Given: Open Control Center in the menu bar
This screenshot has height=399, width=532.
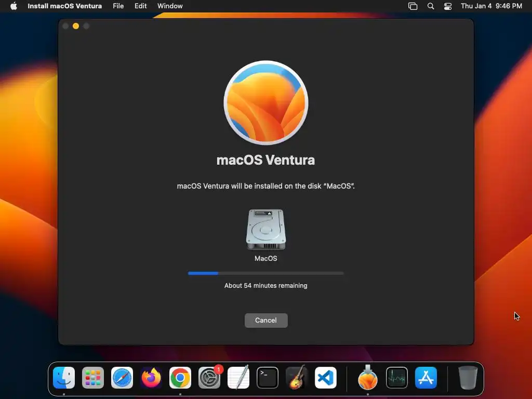Looking at the screenshot, I should (448, 6).
